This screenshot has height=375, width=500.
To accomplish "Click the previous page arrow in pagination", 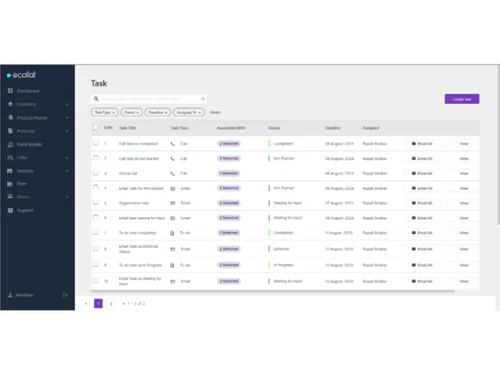I will pyautogui.click(x=86, y=304).
